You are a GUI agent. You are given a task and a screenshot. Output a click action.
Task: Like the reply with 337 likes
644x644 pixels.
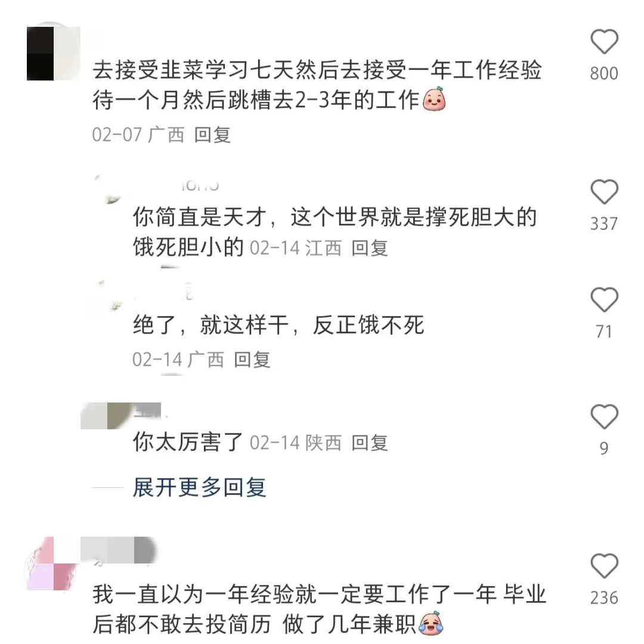tap(604, 192)
